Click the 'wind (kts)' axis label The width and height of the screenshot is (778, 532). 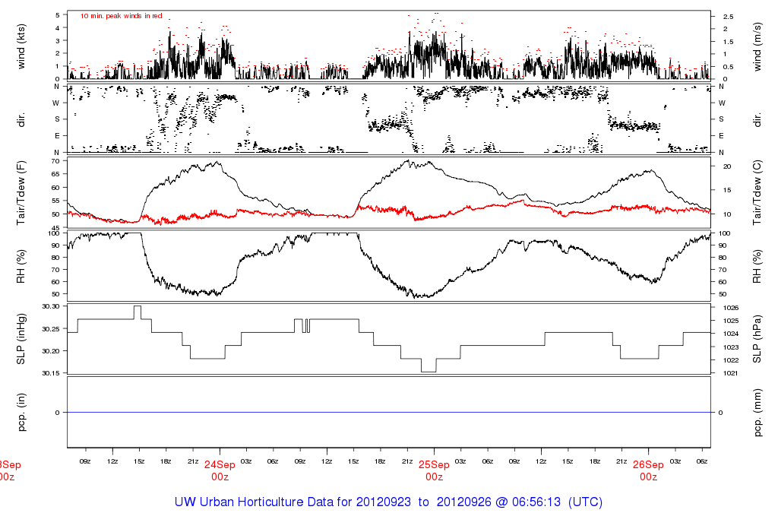tap(21, 46)
